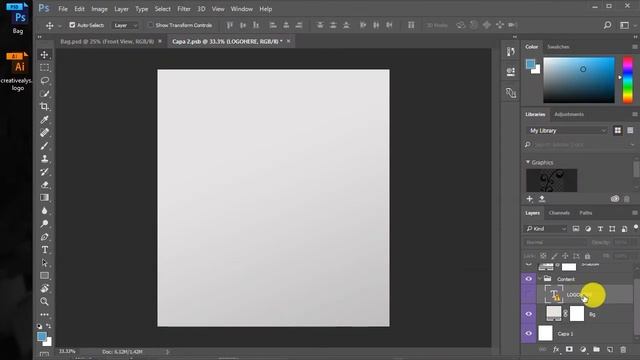This screenshot has height=360, width=640.
Task: Collapse the Content group
Action: (x=540, y=279)
